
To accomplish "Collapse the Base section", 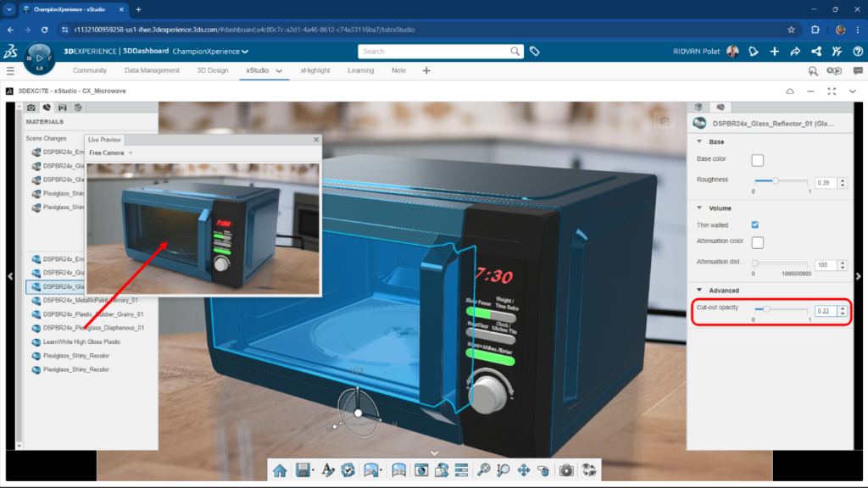I will tap(699, 141).
